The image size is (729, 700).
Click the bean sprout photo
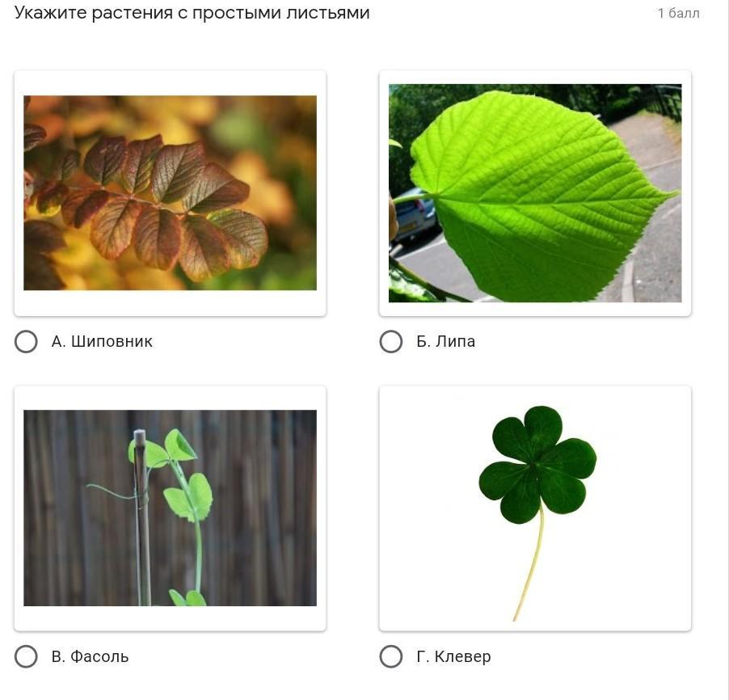point(171,508)
